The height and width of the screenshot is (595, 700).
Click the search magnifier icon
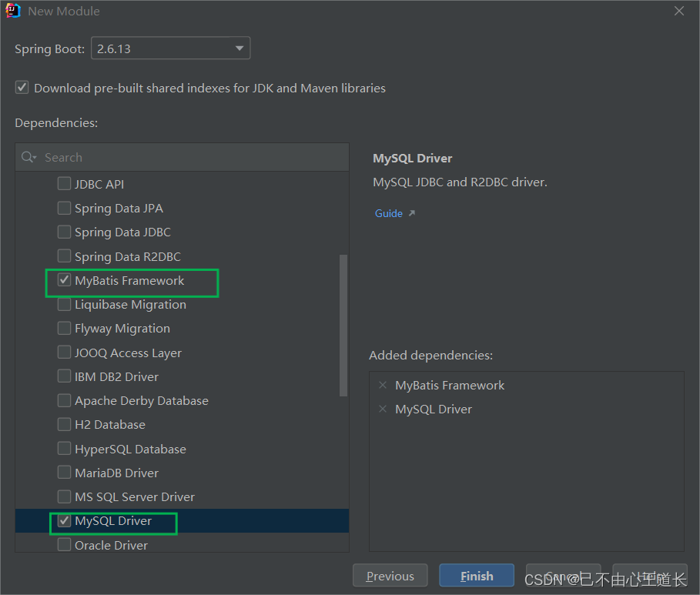pos(28,157)
